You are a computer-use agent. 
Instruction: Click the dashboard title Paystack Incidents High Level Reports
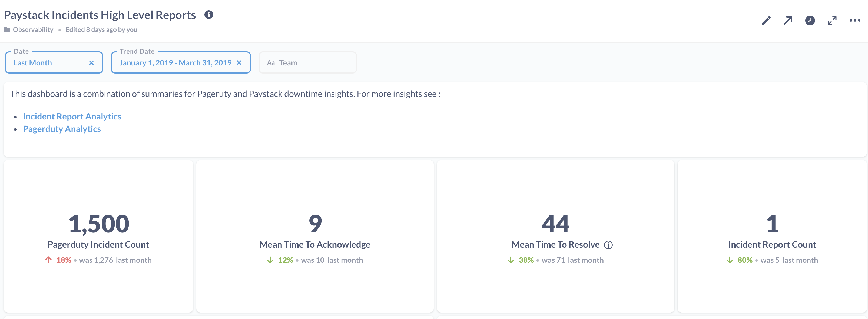100,15
